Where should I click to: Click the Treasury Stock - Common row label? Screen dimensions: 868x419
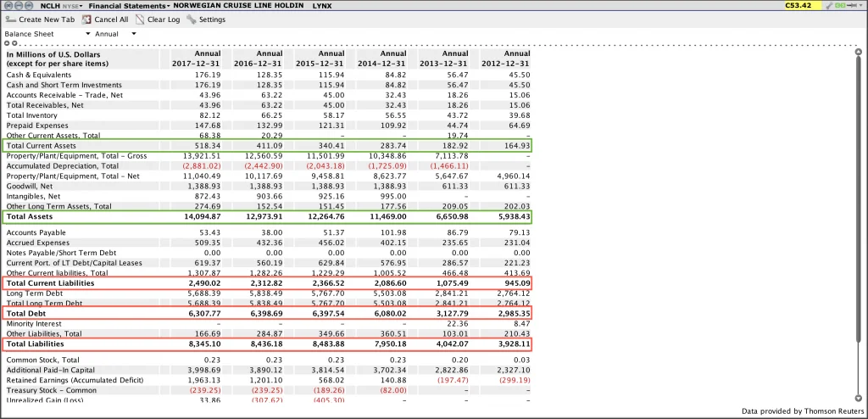click(52, 390)
